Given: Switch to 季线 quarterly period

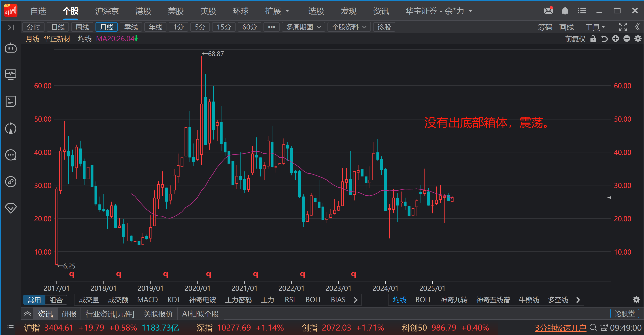Looking at the screenshot, I should (131, 27).
